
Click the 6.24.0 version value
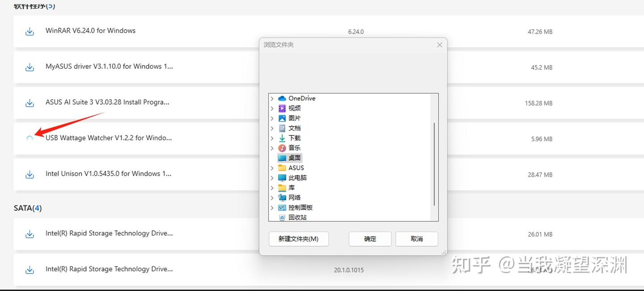pos(356,32)
